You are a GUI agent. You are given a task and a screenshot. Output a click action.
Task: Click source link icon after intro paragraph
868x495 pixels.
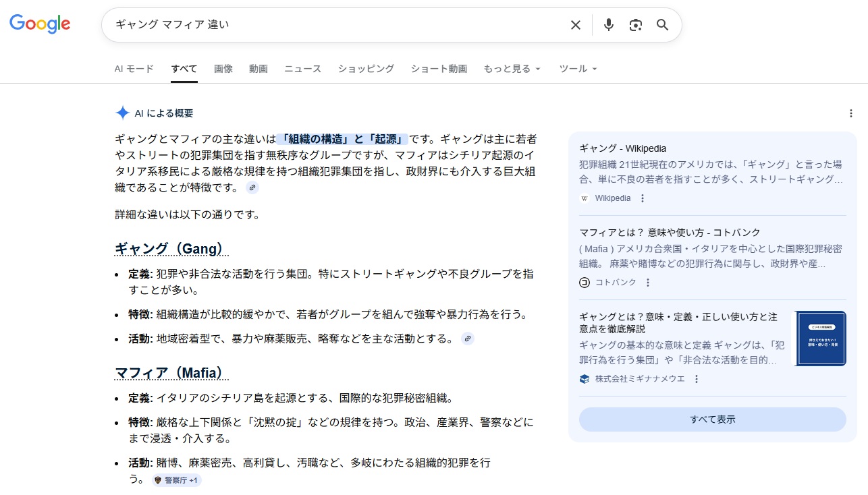[252, 187]
